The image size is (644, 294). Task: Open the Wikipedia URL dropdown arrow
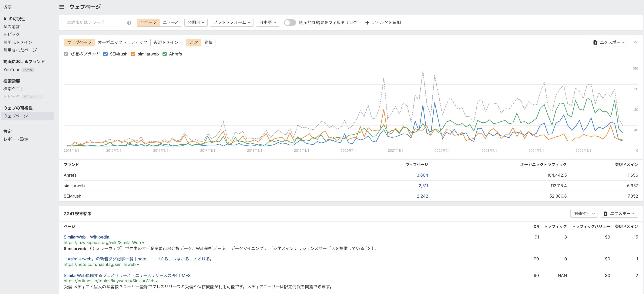pos(143,243)
